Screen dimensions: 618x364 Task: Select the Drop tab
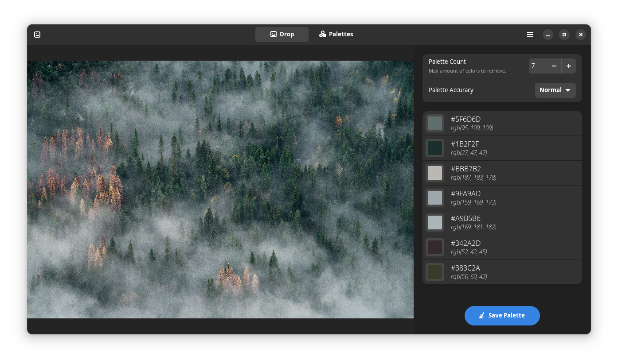(282, 35)
